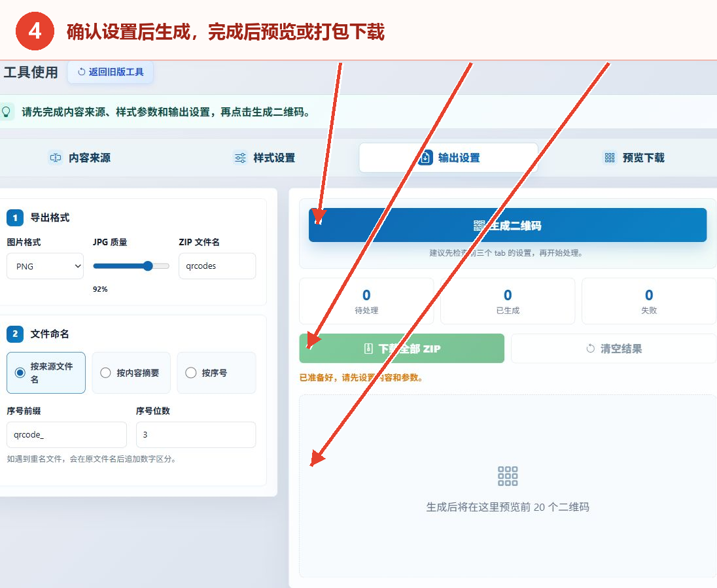
Task: Click 返回旧版工具 button
Action: pos(110,72)
